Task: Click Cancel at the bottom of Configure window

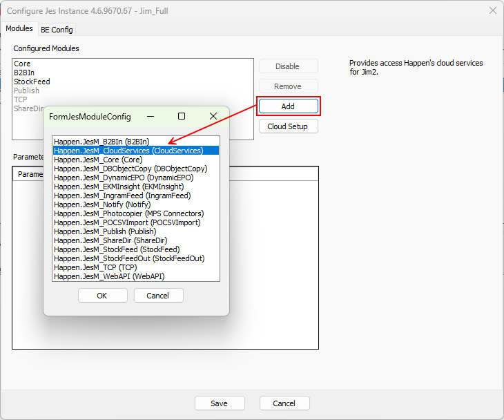Action: pos(284,403)
